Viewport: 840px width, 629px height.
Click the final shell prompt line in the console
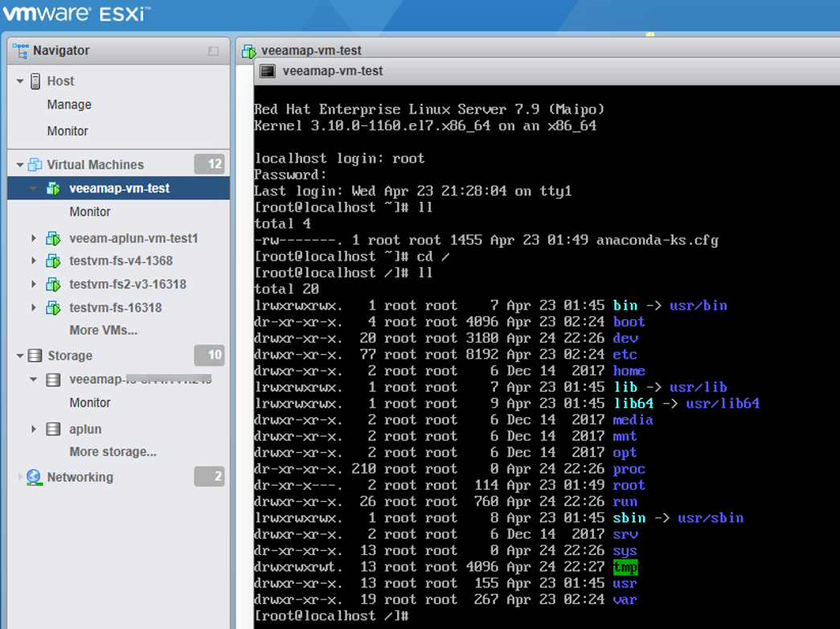coord(332,615)
